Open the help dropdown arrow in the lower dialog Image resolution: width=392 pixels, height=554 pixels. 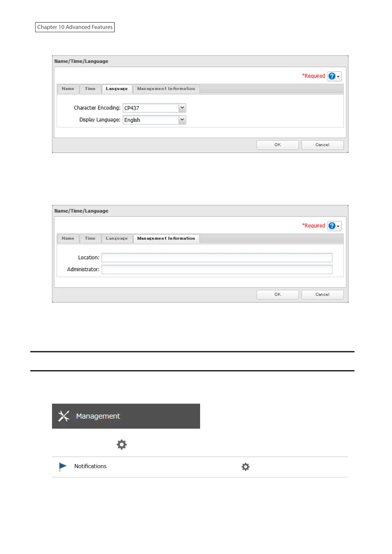pyautogui.click(x=338, y=226)
